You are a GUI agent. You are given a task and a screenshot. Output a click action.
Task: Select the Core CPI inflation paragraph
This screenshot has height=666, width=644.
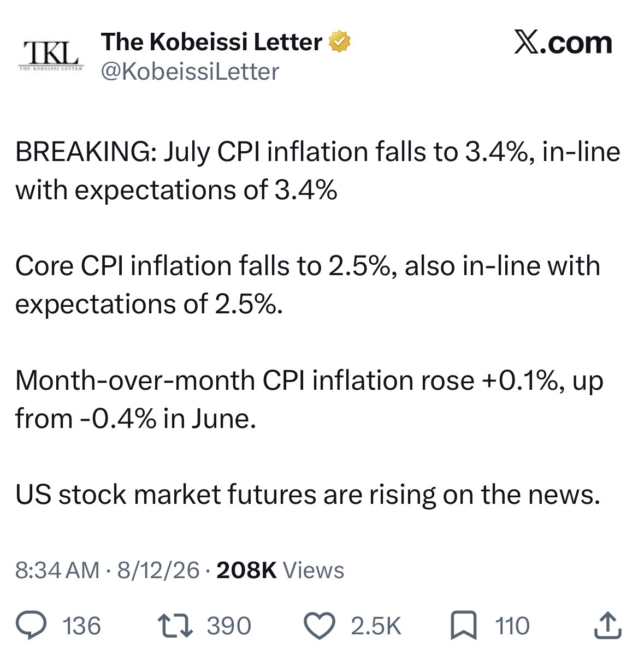308,285
